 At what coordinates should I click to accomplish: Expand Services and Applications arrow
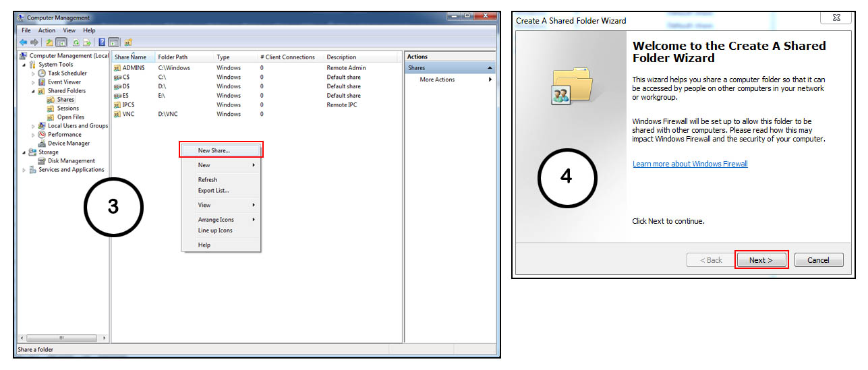tap(24, 169)
